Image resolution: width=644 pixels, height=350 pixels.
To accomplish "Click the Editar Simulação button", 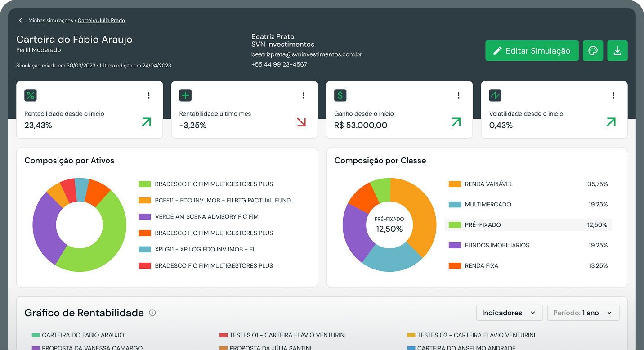I will pos(532,50).
